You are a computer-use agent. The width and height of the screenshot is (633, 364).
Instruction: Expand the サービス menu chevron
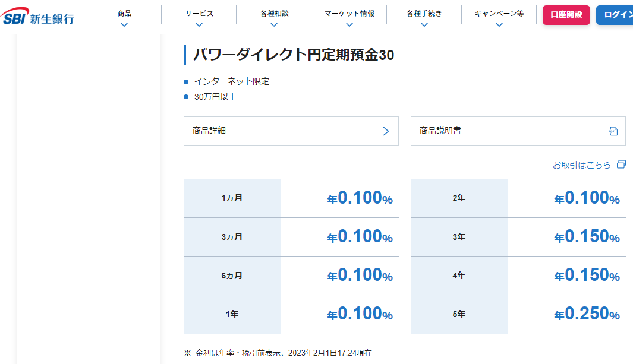click(199, 25)
